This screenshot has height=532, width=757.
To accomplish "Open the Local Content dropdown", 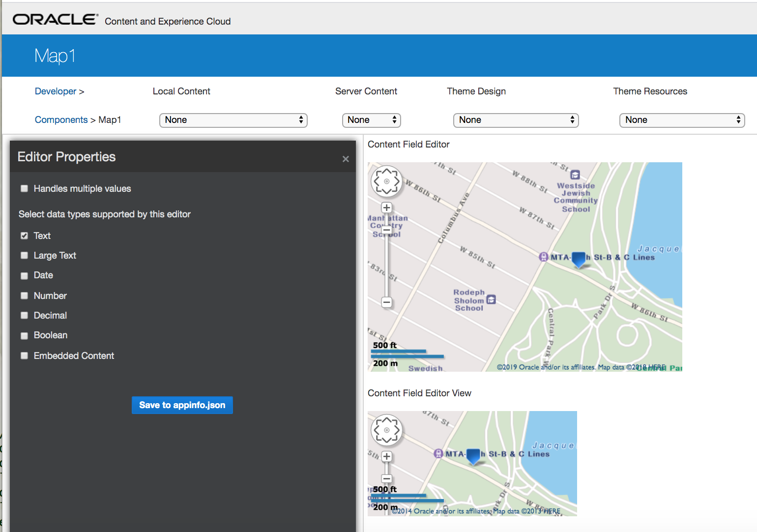I will (233, 120).
